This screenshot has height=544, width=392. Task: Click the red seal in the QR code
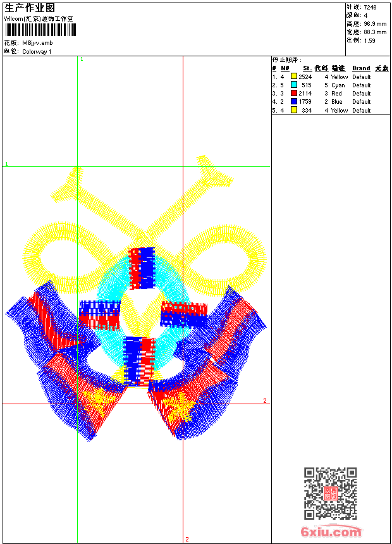pyautogui.click(x=331, y=493)
